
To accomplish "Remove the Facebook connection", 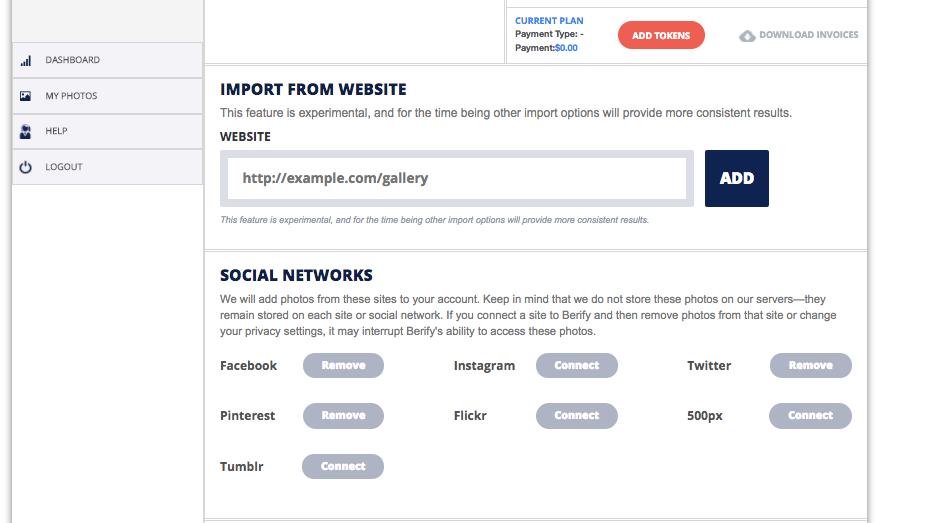I will click(343, 365).
